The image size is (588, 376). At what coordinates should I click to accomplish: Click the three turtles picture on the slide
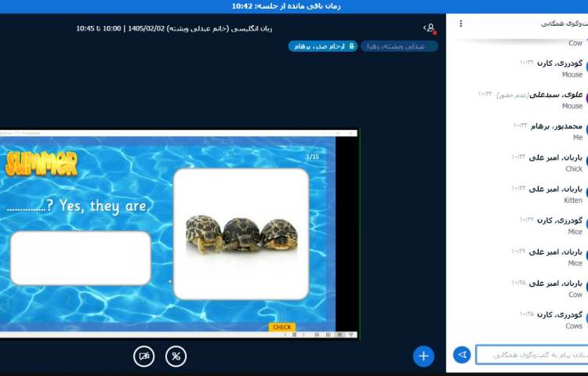point(241,234)
